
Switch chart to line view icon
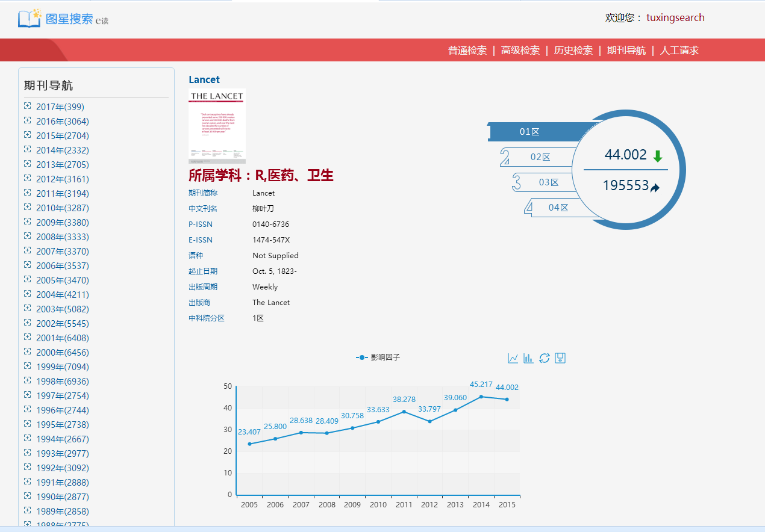tap(513, 358)
